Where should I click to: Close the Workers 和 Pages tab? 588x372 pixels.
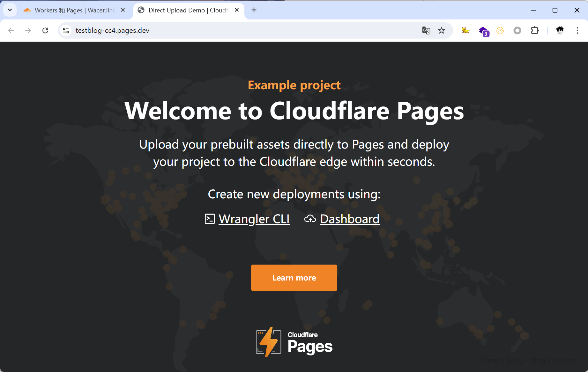pyautogui.click(x=123, y=10)
